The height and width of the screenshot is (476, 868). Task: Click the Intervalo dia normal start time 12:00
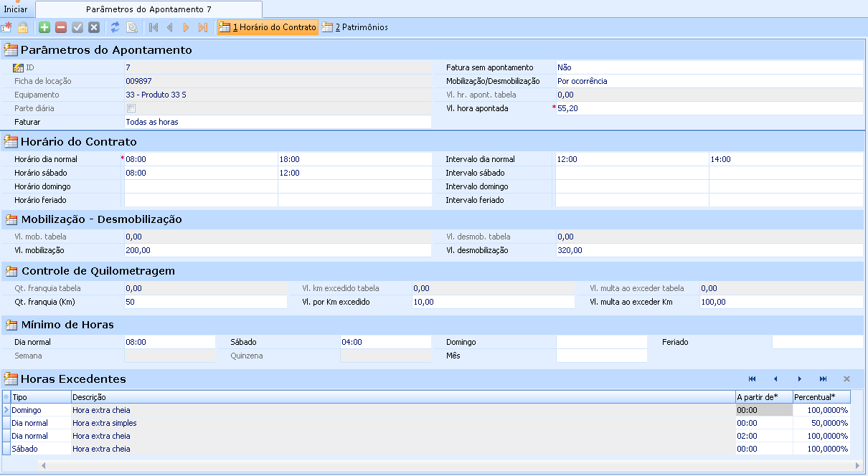coord(632,159)
